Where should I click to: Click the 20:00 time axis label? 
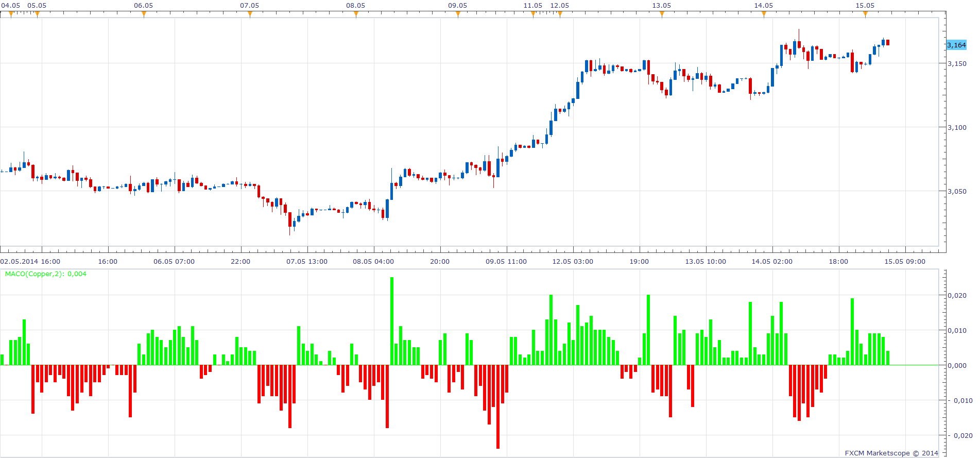[440, 262]
